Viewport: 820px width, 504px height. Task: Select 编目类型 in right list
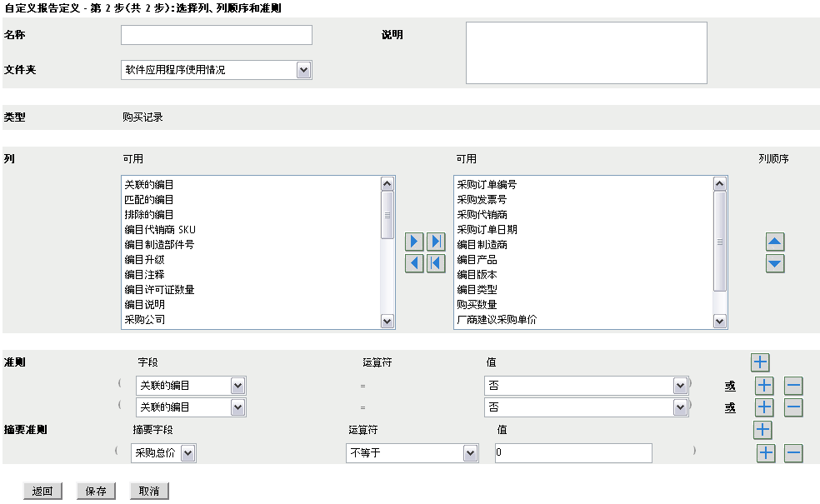(x=583, y=290)
